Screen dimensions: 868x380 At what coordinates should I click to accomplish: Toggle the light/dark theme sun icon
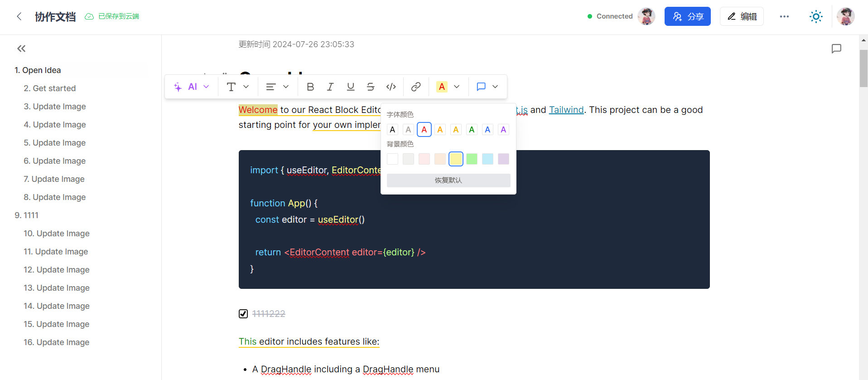816,17
